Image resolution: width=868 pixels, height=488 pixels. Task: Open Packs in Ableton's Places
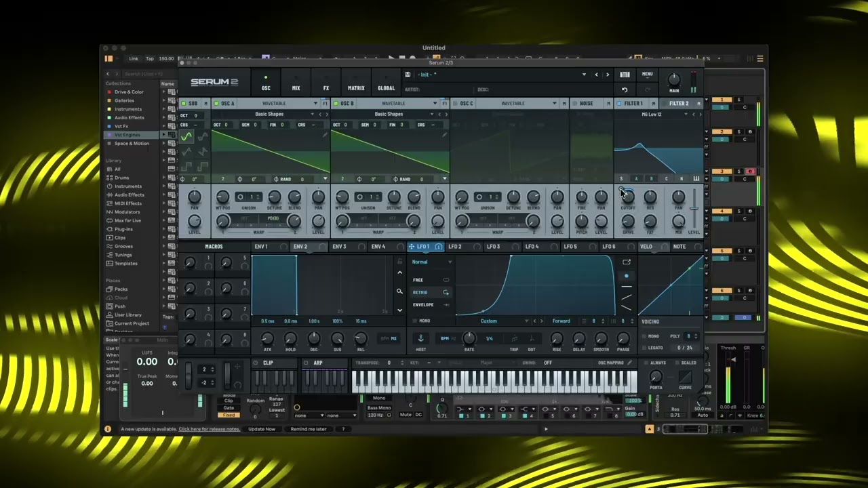click(121, 289)
